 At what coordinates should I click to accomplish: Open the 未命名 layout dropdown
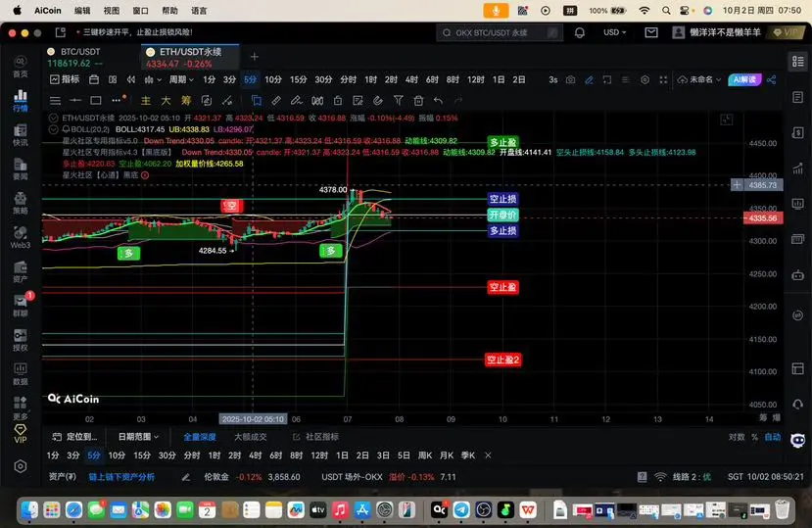point(699,79)
